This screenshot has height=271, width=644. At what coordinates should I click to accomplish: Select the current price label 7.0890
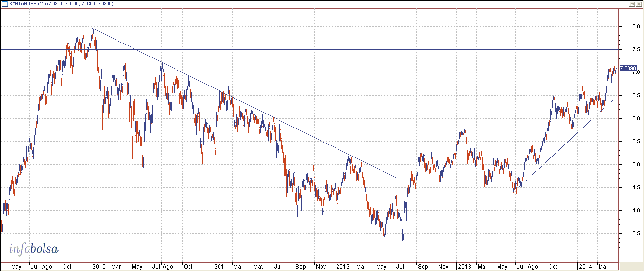628,68
